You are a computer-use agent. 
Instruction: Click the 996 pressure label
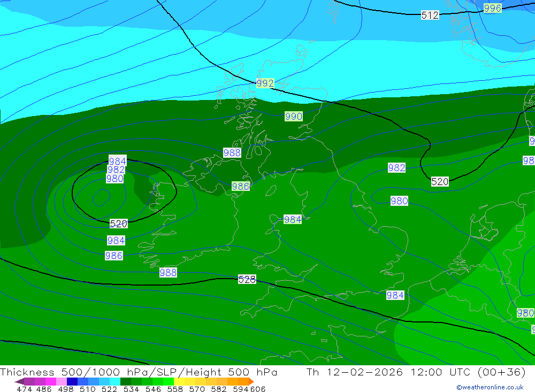pyautogui.click(x=492, y=8)
